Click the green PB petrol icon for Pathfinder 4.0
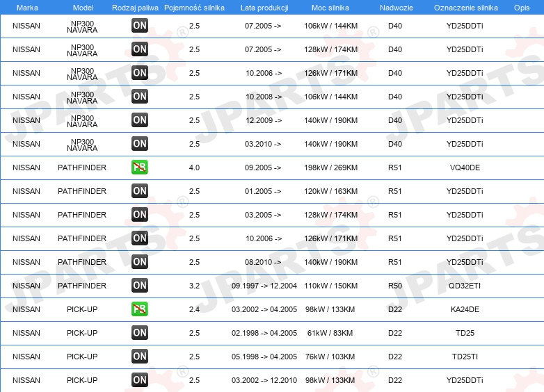 (x=140, y=167)
